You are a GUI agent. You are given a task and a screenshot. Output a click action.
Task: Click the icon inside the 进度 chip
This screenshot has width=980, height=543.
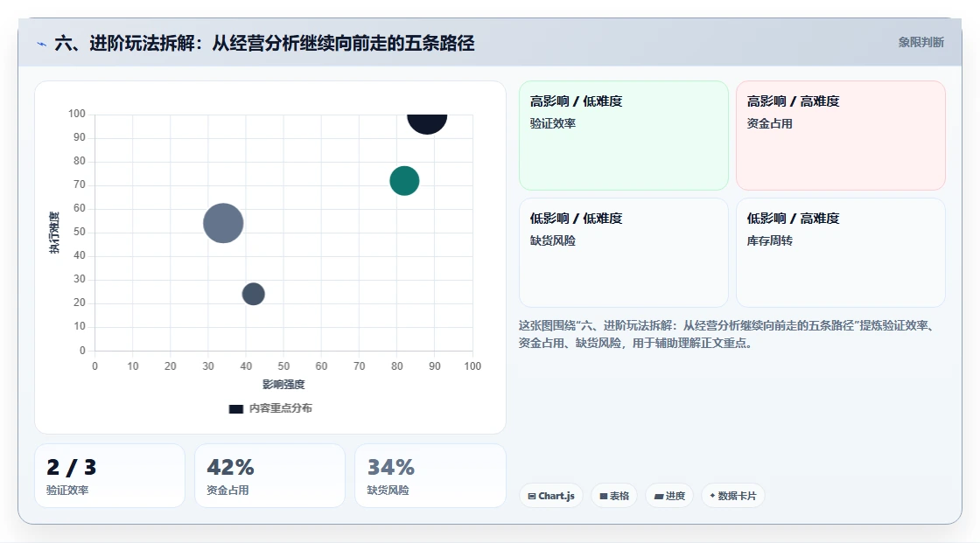659,496
